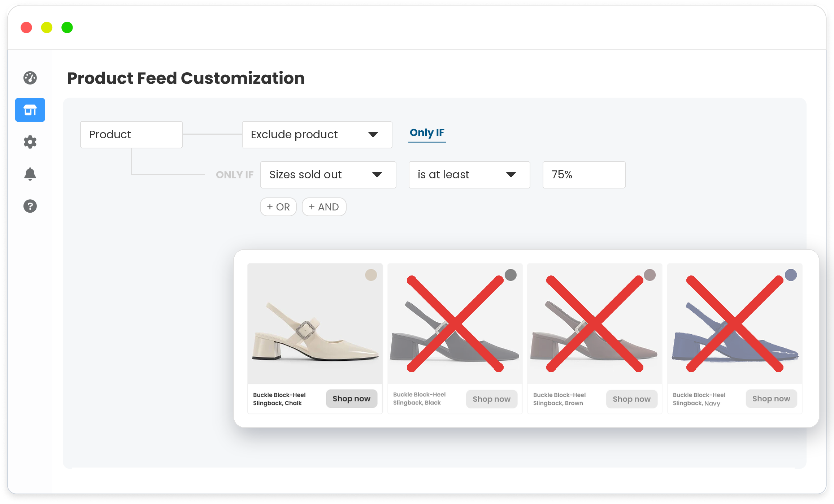Click the gray ONLY IF label

[x=235, y=175]
